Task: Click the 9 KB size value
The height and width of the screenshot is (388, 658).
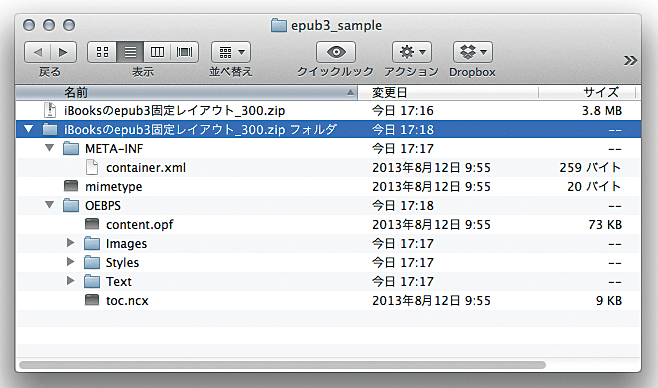Action: click(609, 301)
